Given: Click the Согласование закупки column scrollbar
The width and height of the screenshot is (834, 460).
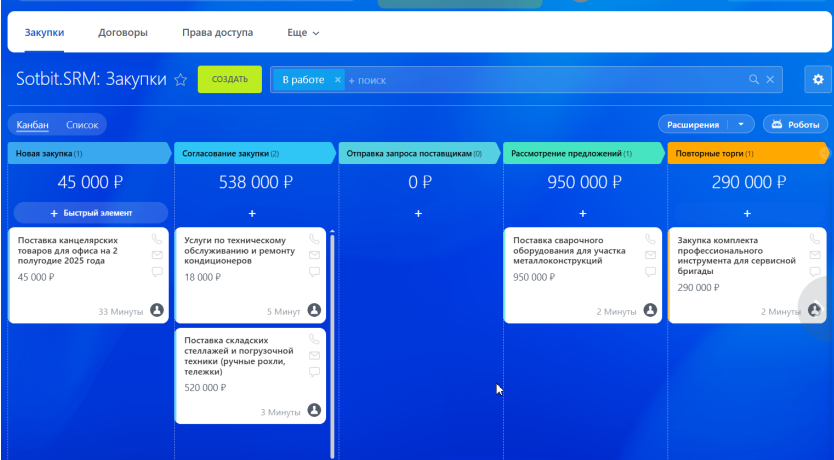Looking at the screenshot, I should [332, 345].
